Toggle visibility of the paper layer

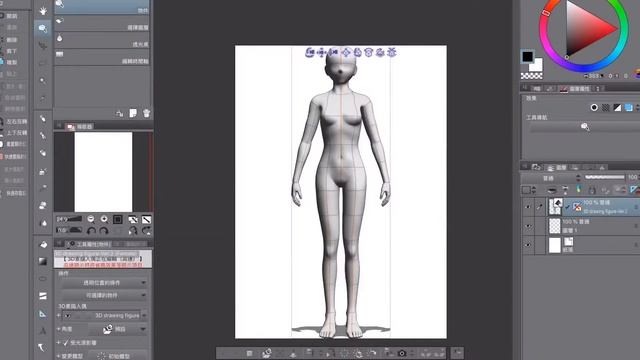click(528, 245)
